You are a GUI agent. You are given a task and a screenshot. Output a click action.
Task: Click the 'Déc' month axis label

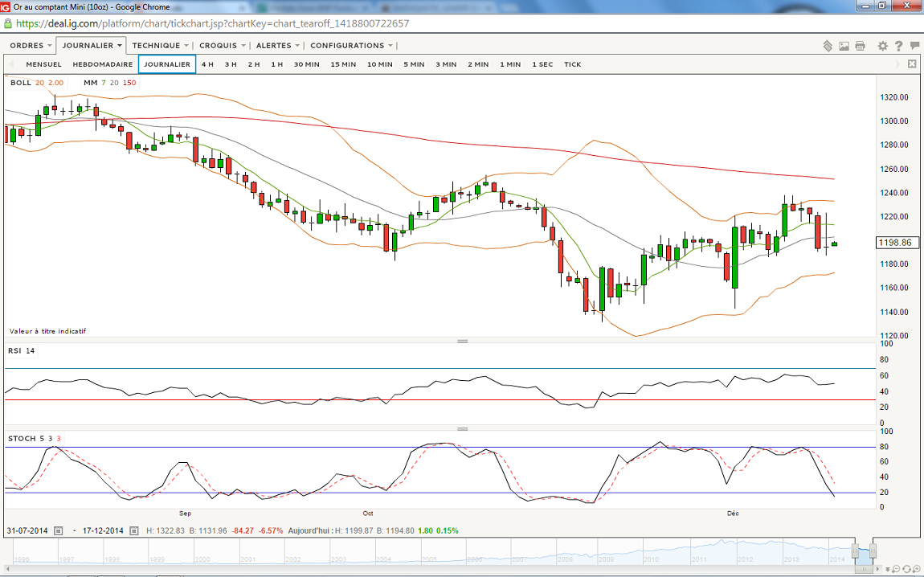[x=733, y=514]
